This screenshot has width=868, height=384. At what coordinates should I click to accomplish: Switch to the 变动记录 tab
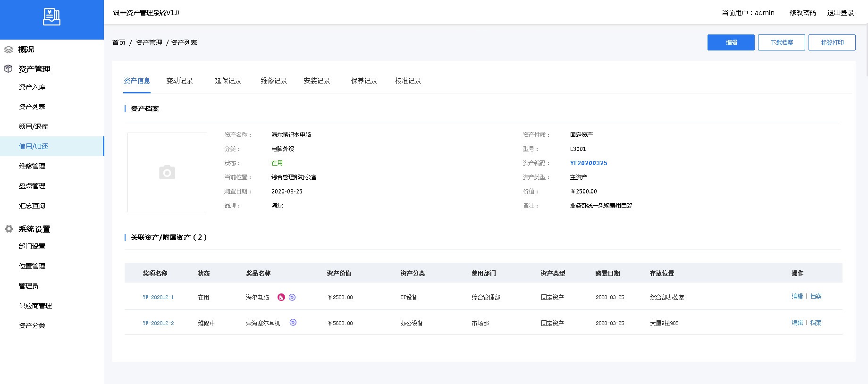179,81
